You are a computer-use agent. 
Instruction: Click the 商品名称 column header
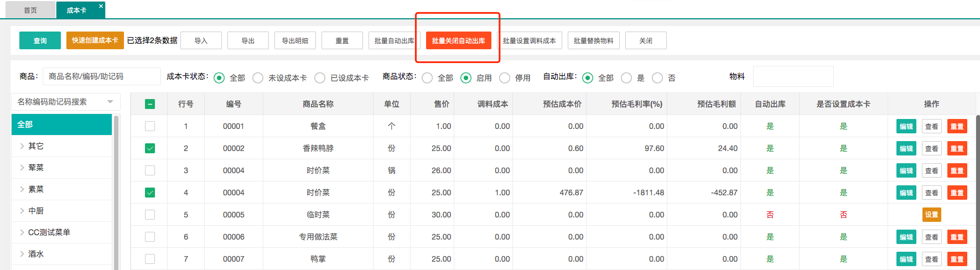[x=318, y=104]
